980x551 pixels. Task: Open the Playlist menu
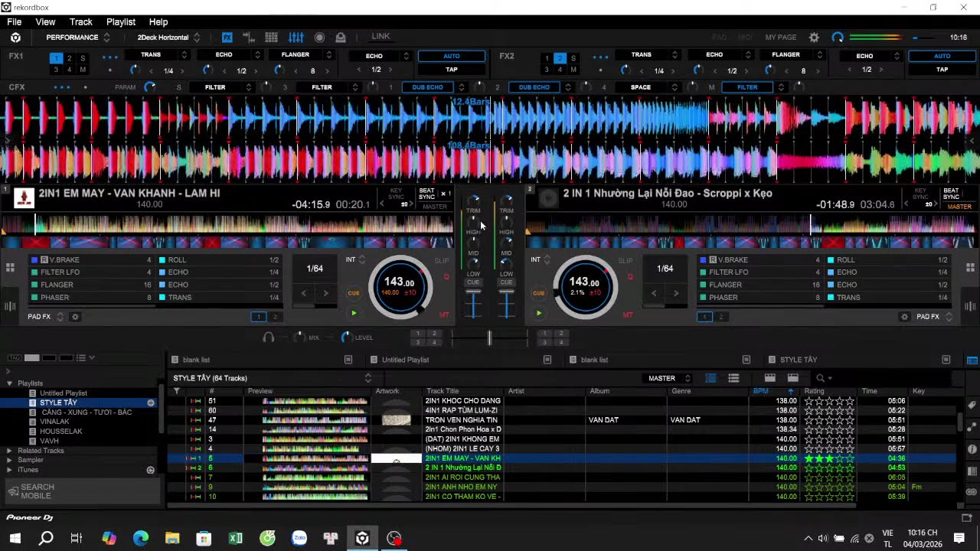[x=121, y=22]
